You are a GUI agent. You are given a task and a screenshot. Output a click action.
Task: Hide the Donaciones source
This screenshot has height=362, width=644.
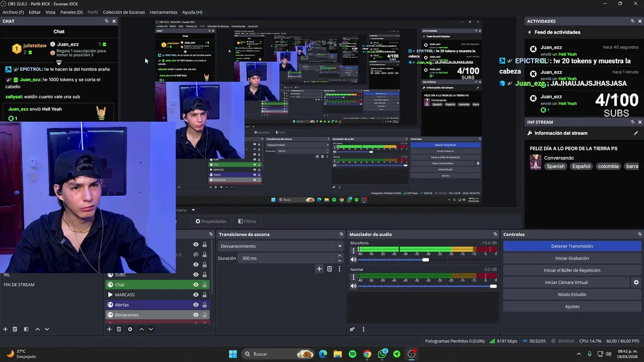pyautogui.click(x=196, y=315)
